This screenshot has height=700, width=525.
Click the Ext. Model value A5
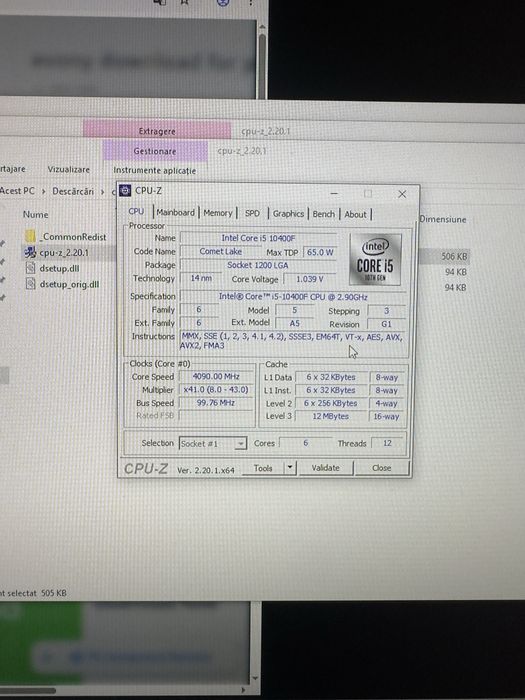click(x=295, y=323)
